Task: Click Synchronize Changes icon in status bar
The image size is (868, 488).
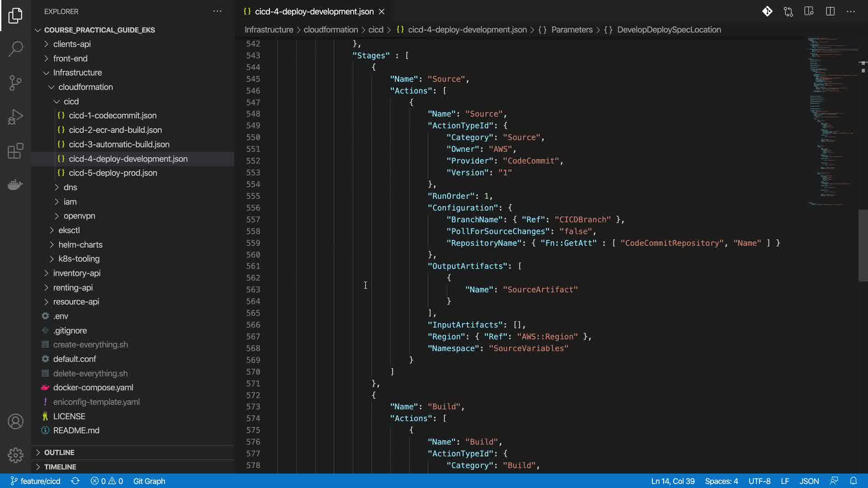Action: point(75,481)
